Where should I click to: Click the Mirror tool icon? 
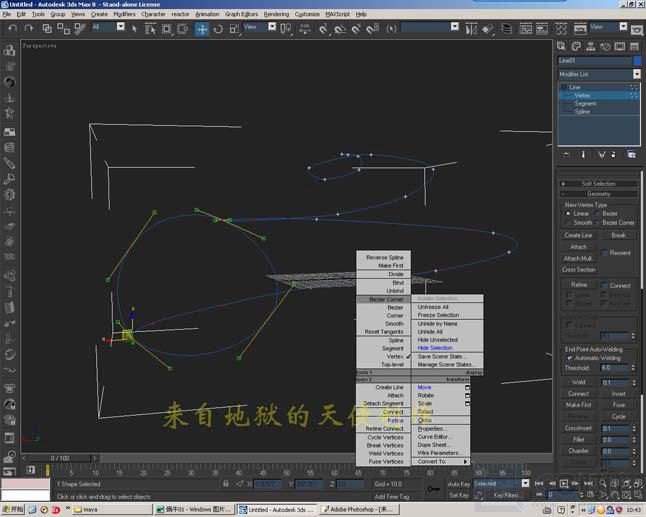[471, 29]
